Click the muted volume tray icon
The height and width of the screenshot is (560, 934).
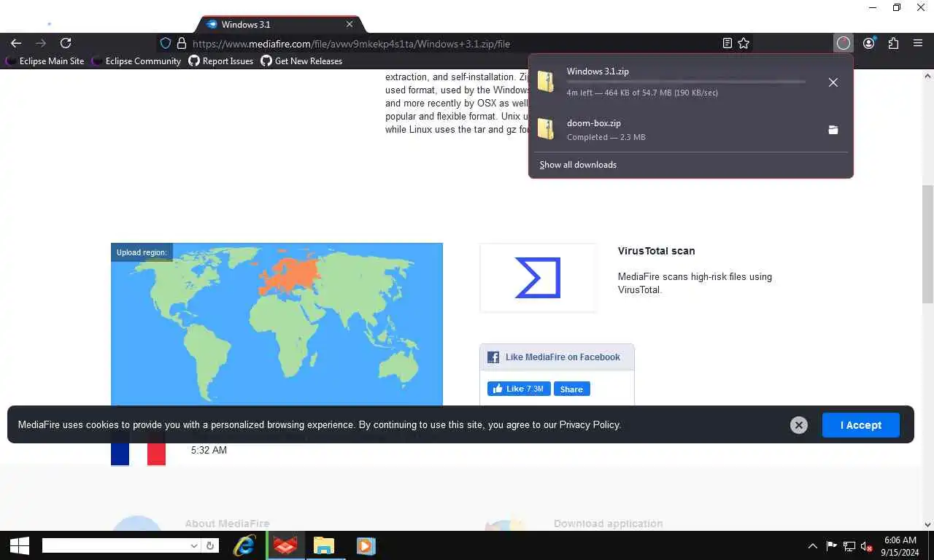click(867, 545)
